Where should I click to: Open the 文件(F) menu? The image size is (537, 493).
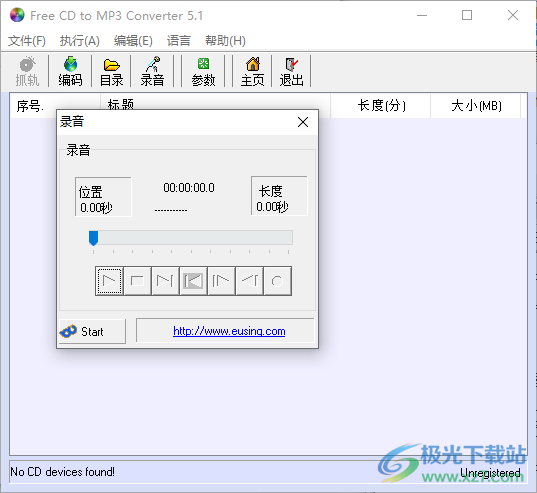click(x=27, y=41)
